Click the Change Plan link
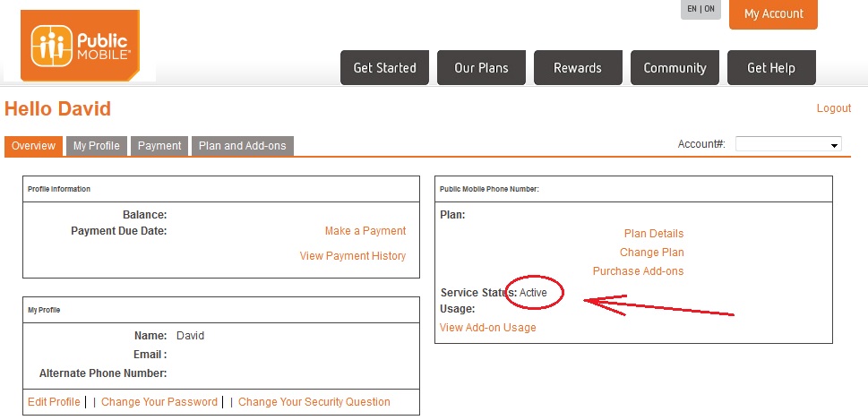 (x=651, y=253)
